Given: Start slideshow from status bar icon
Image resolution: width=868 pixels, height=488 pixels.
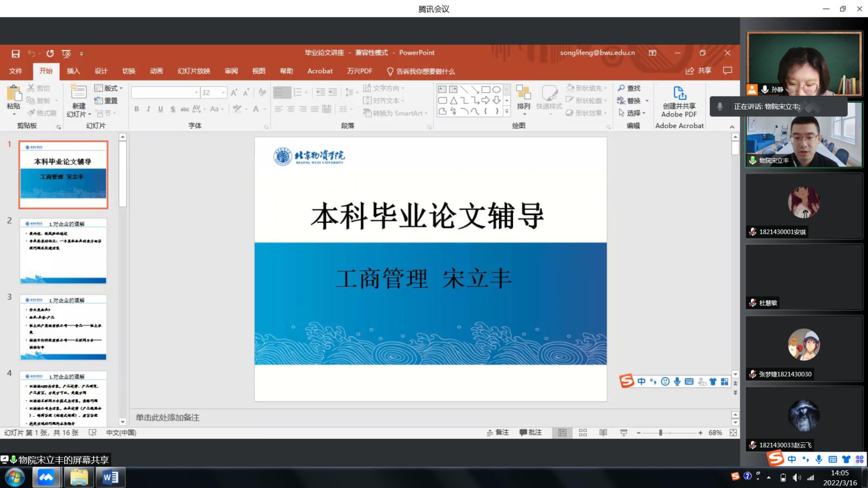Looking at the screenshot, I should pyautogui.click(x=624, y=433).
